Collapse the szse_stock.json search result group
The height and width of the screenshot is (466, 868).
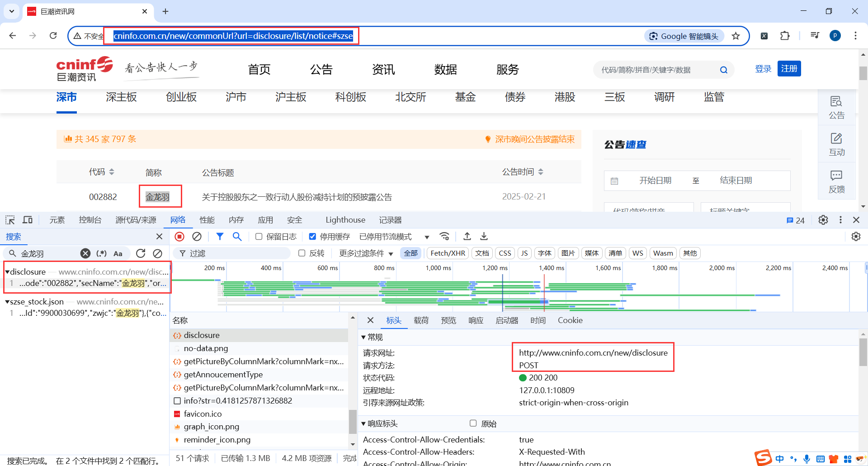coord(7,302)
